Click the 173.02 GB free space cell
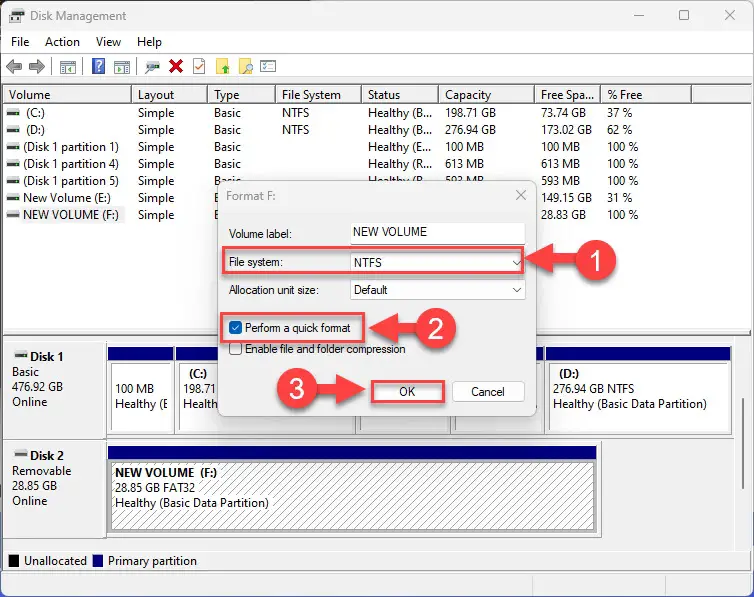Viewport: 754px width, 597px height. tap(566, 130)
